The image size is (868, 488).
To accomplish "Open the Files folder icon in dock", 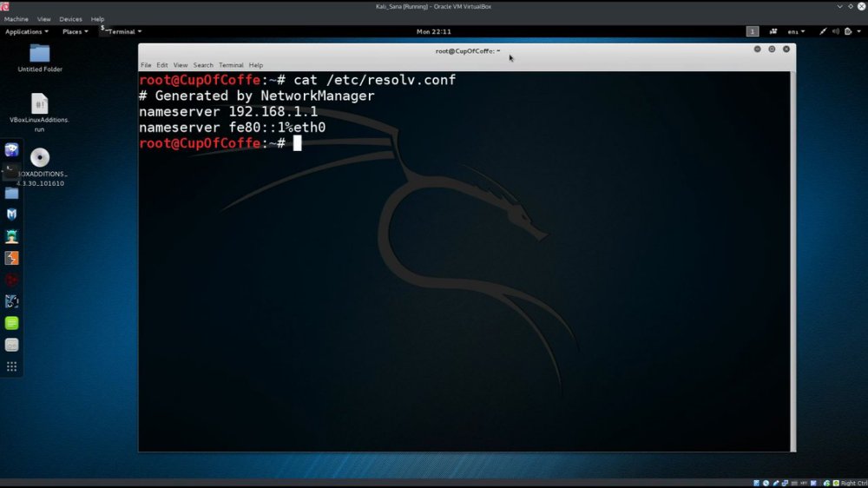I will [11, 193].
